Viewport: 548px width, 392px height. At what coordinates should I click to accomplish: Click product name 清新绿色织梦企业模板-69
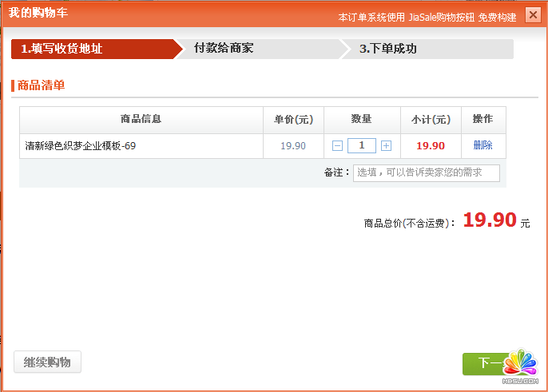pyautogui.click(x=80, y=146)
